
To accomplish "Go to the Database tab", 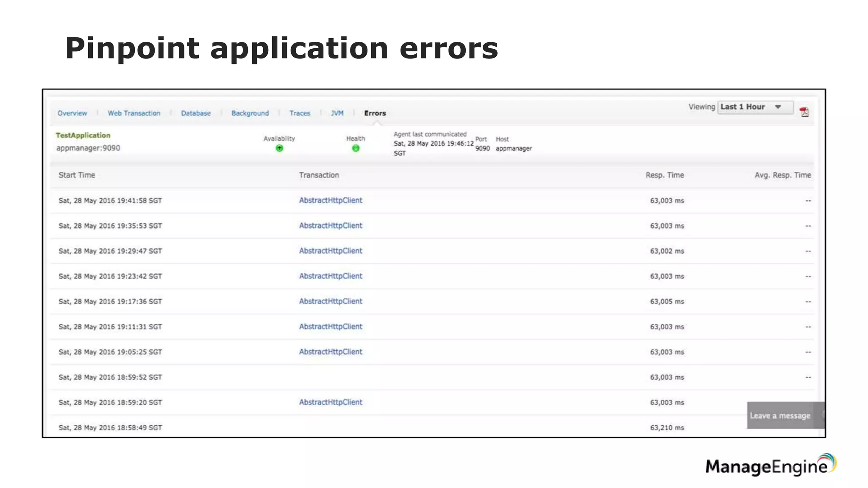I will [196, 113].
